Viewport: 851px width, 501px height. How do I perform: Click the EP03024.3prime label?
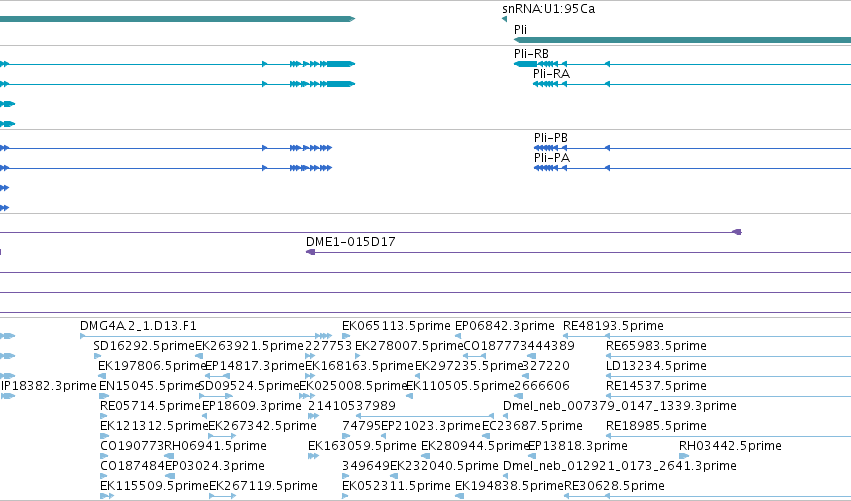(x=215, y=466)
